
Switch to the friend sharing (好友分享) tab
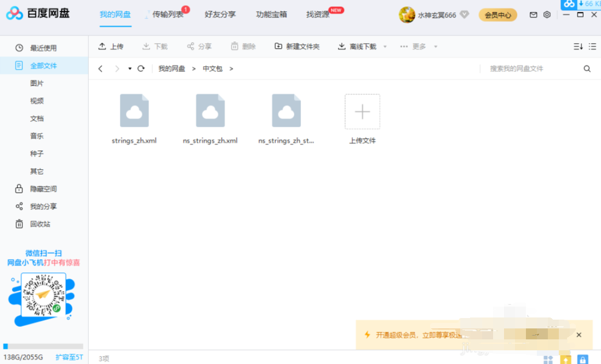click(x=220, y=14)
